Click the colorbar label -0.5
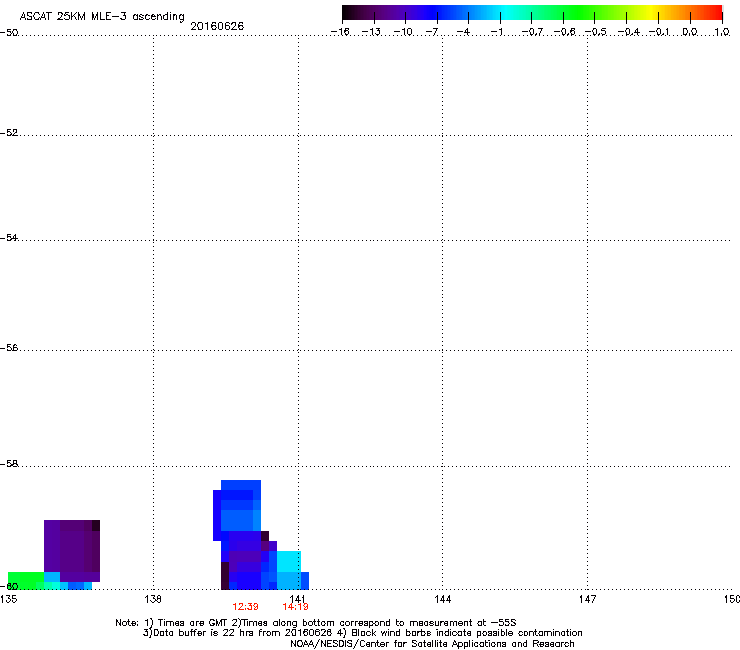 point(596,32)
